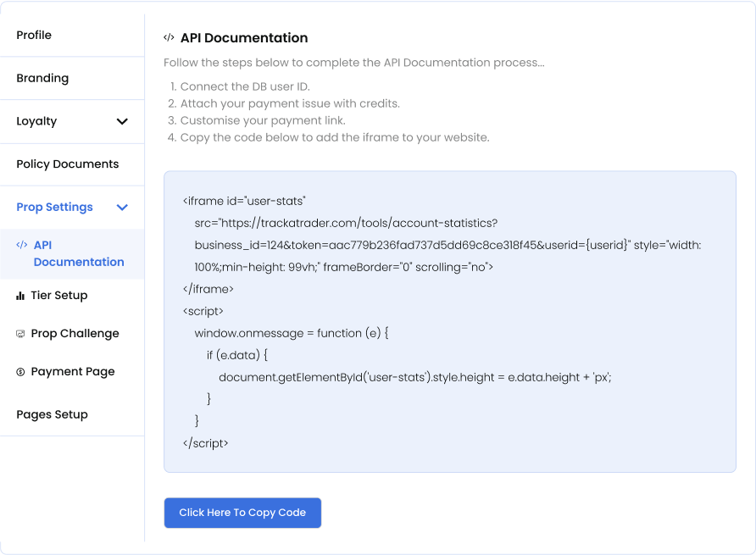This screenshot has width=756, height=555.
Task: Go to the Branding section
Action: point(42,78)
